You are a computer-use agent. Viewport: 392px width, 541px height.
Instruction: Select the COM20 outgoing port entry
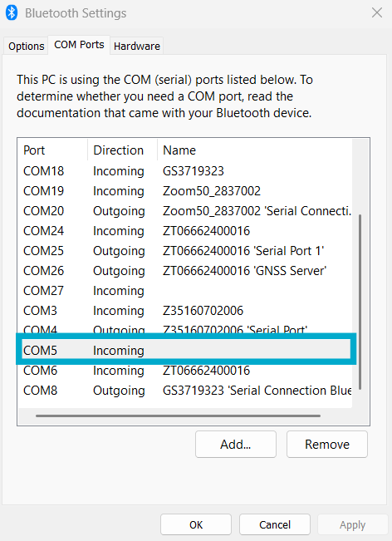[x=185, y=211]
